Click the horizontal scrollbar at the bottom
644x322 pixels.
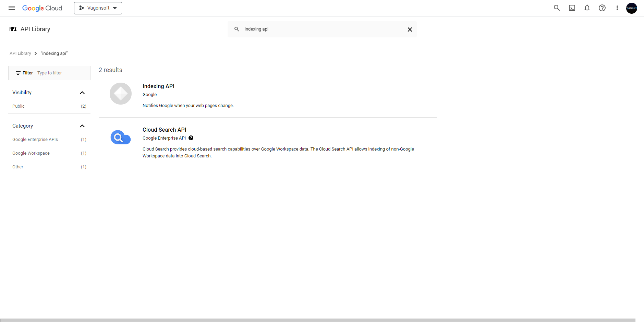[x=318, y=320]
